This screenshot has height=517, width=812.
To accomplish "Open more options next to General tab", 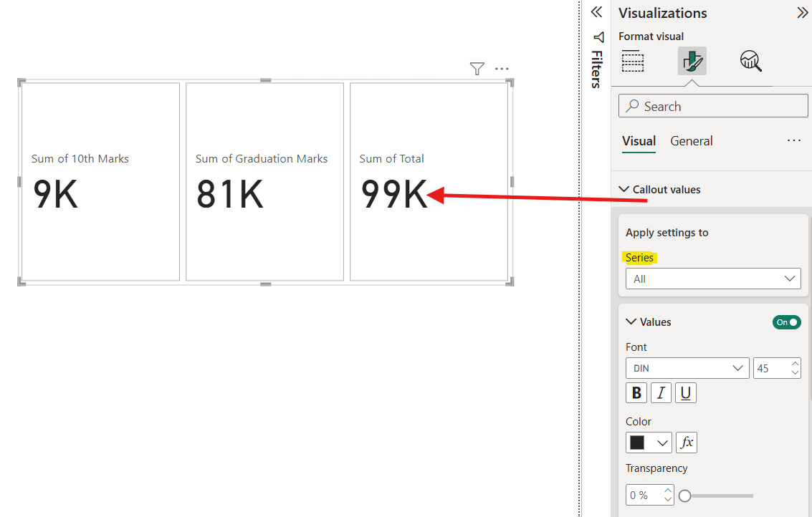I will tap(793, 140).
